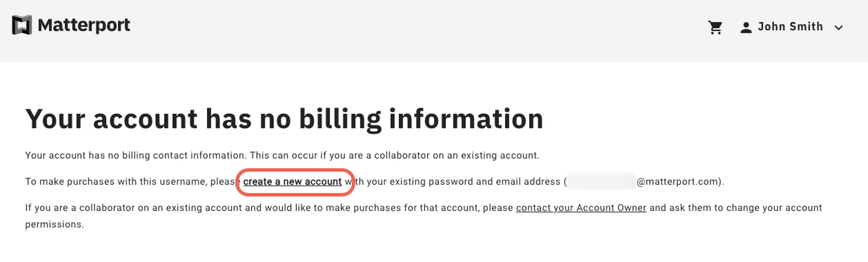The image size is (868, 262).
Task: Click the Matterport wordmark in the navbar
Action: pyautogui.click(x=84, y=25)
